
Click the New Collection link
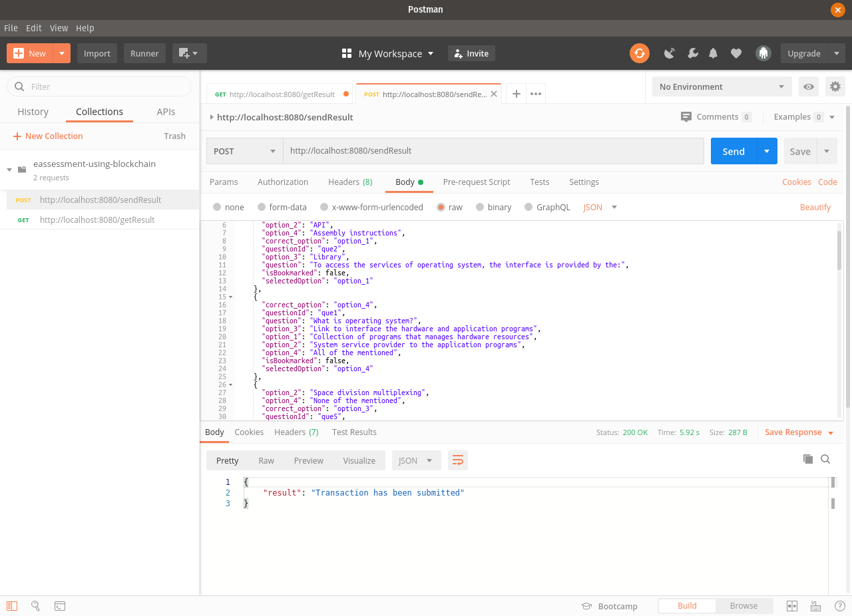pos(48,136)
